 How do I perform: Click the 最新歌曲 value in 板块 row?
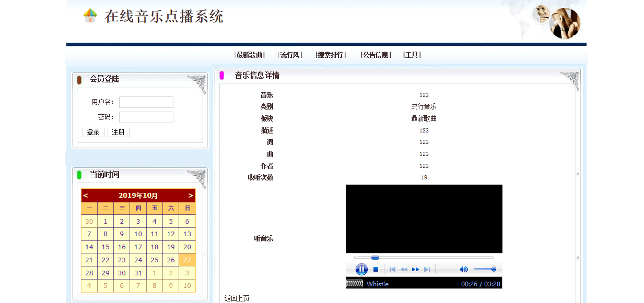pyautogui.click(x=424, y=119)
